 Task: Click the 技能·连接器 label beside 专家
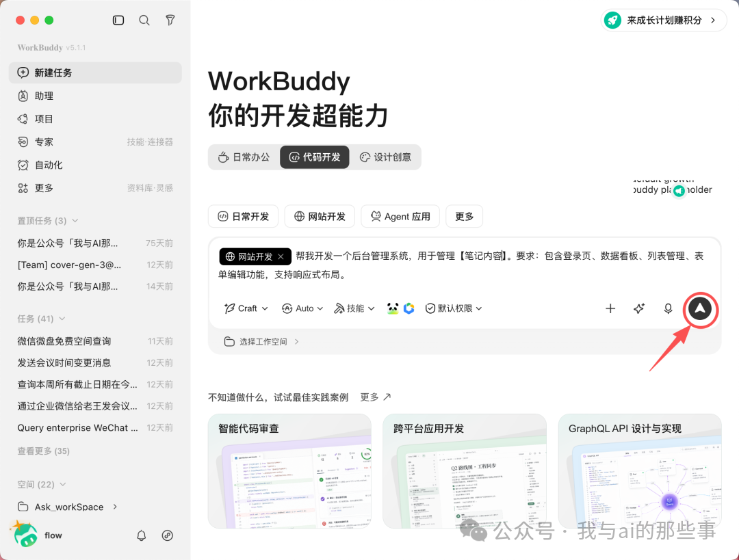coord(150,142)
